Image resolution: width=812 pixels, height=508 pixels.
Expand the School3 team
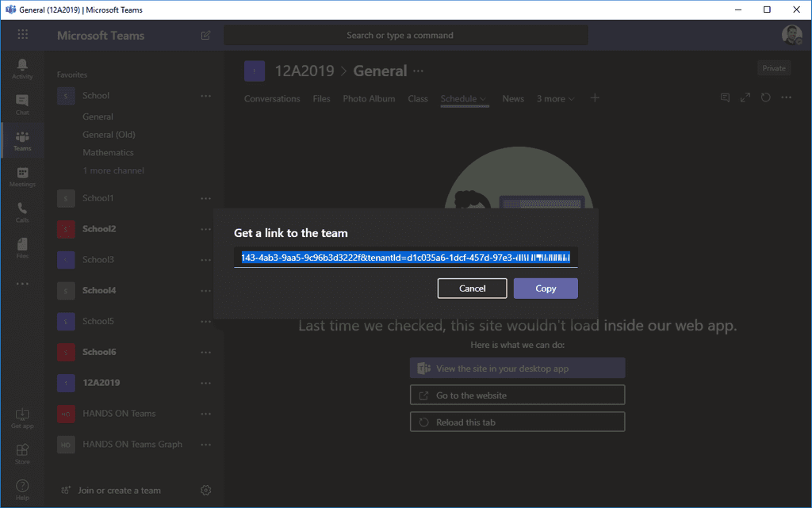(x=98, y=260)
